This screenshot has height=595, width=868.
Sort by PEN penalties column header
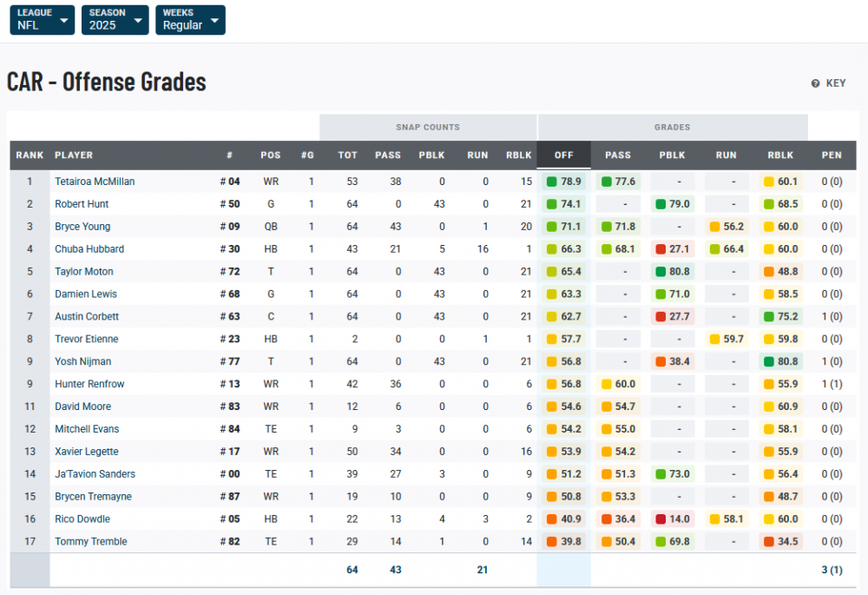(832, 155)
